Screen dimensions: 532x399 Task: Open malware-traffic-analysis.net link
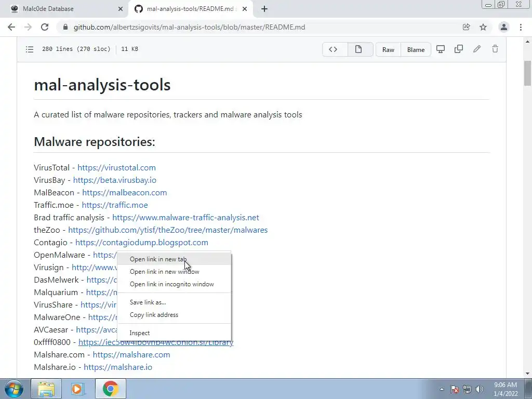click(185, 218)
